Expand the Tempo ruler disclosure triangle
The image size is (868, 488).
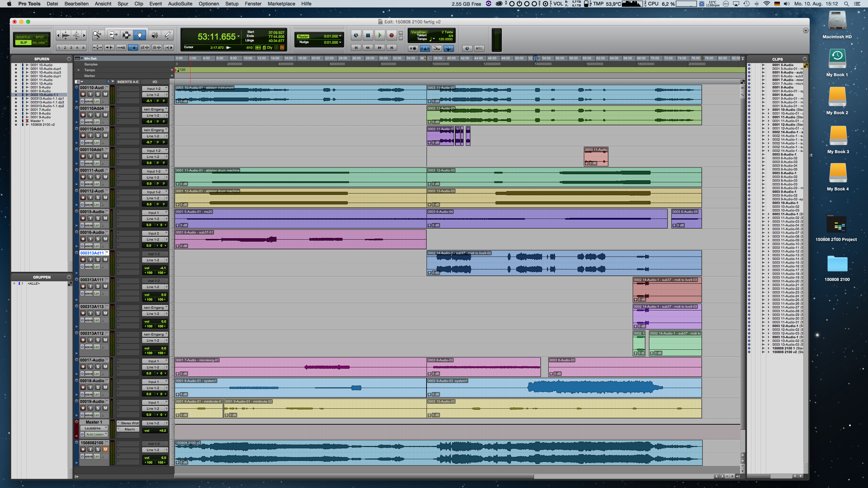coord(79,70)
